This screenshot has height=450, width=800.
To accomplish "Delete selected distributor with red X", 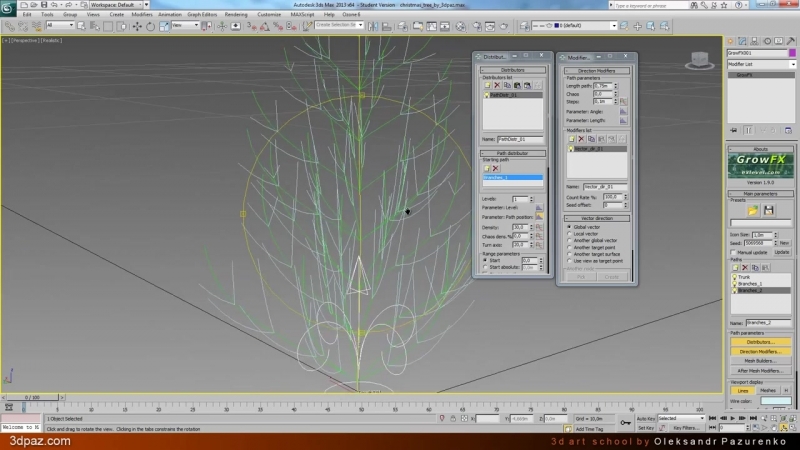I will [x=497, y=84].
